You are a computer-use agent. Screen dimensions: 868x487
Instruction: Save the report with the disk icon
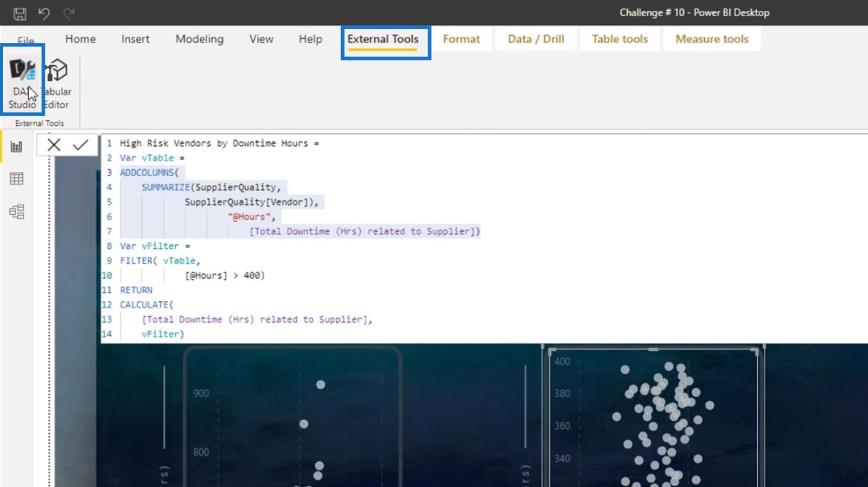(20, 14)
